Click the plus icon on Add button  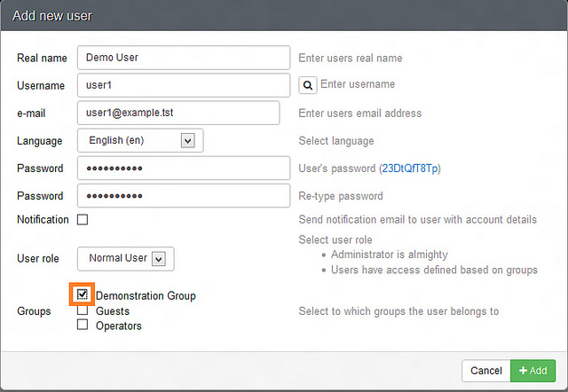tap(523, 371)
